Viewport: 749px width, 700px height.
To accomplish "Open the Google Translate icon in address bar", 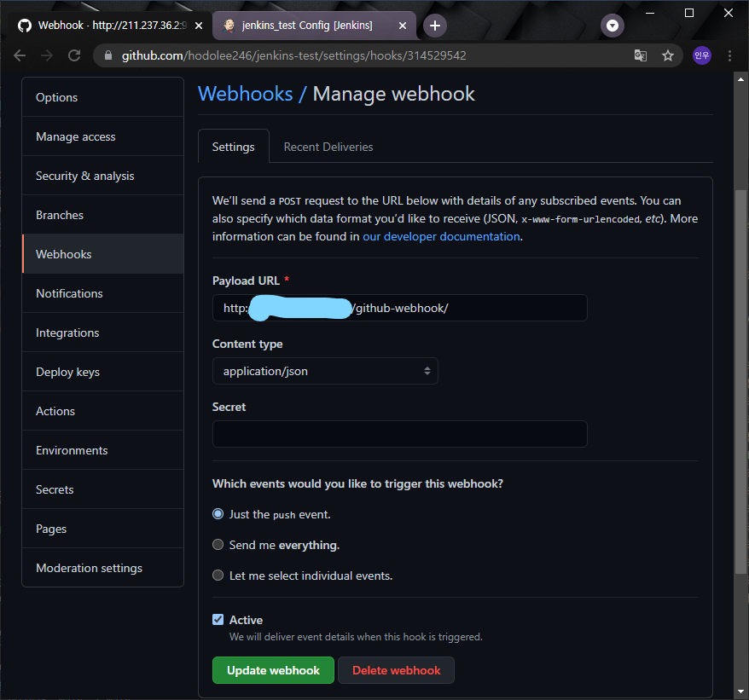I will pos(641,56).
